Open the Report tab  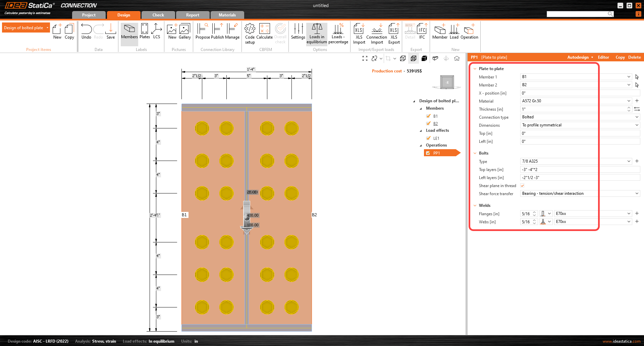(193, 15)
